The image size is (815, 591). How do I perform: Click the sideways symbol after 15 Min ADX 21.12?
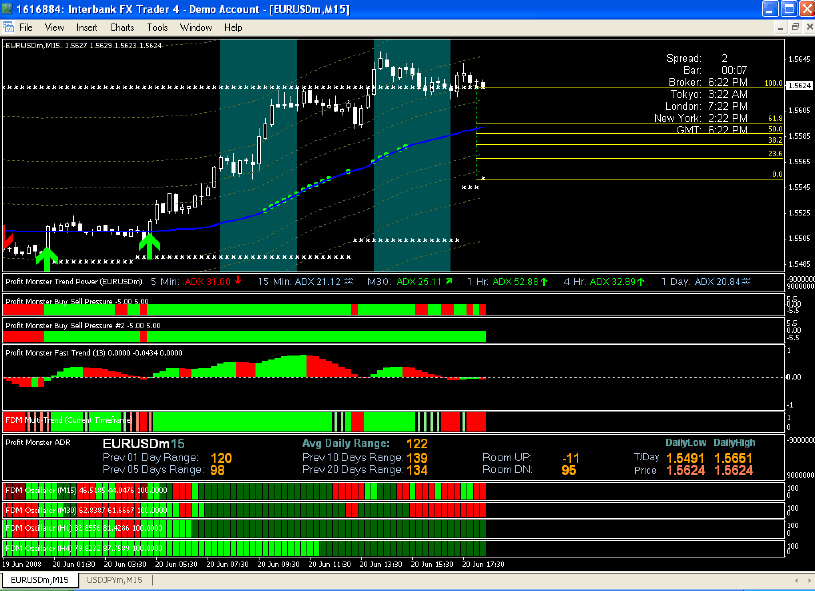349,281
